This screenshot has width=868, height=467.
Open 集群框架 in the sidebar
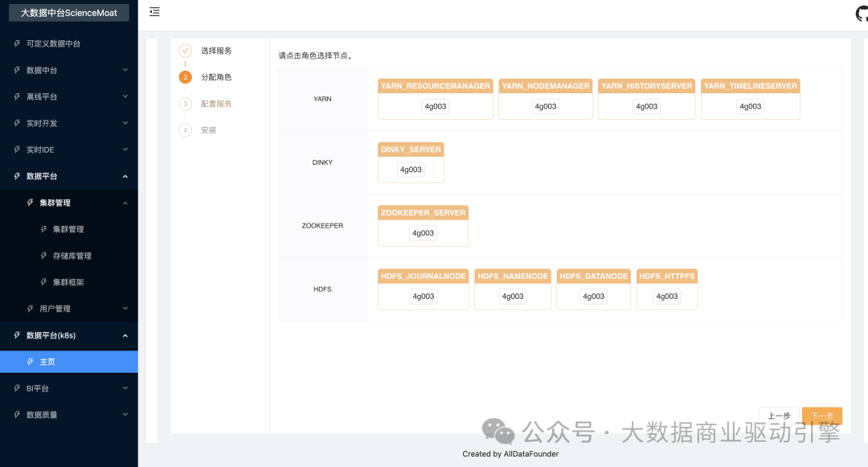tap(68, 282)
